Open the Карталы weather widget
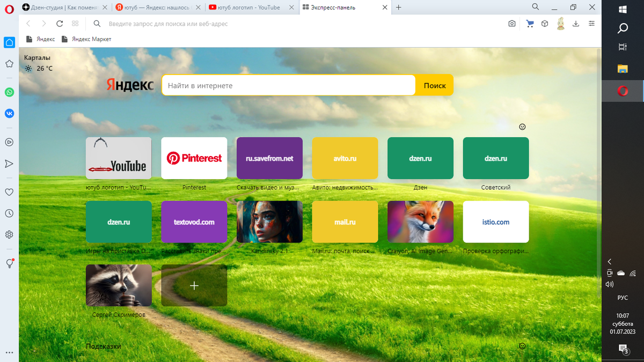 point(38,63)
